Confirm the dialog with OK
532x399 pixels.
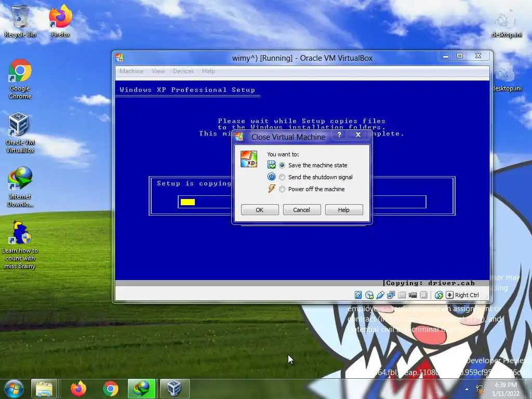coord(260,210)
